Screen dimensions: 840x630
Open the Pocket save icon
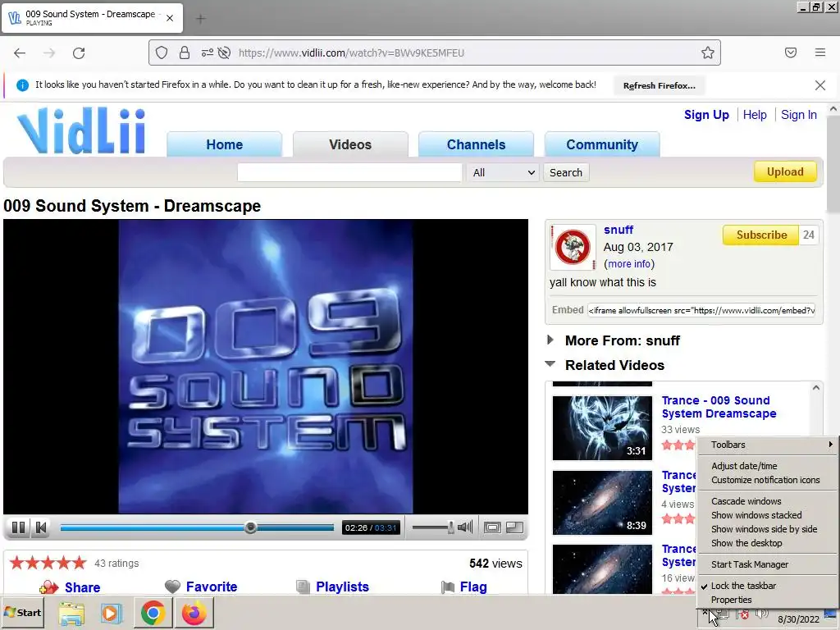(x=791, y=52)
